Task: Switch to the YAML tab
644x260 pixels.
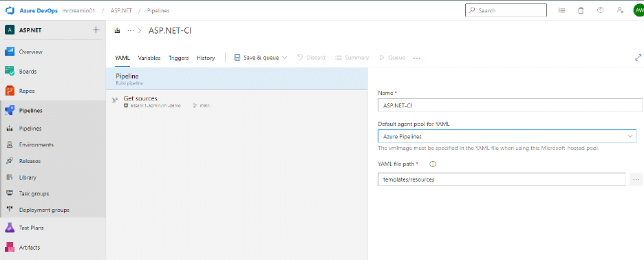Action: point(122,58)
